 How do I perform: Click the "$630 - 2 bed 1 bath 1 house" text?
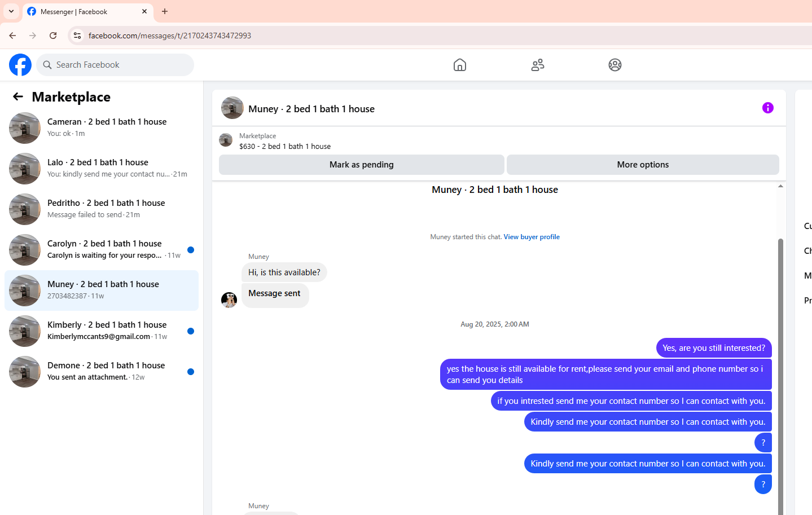(285, 147)
